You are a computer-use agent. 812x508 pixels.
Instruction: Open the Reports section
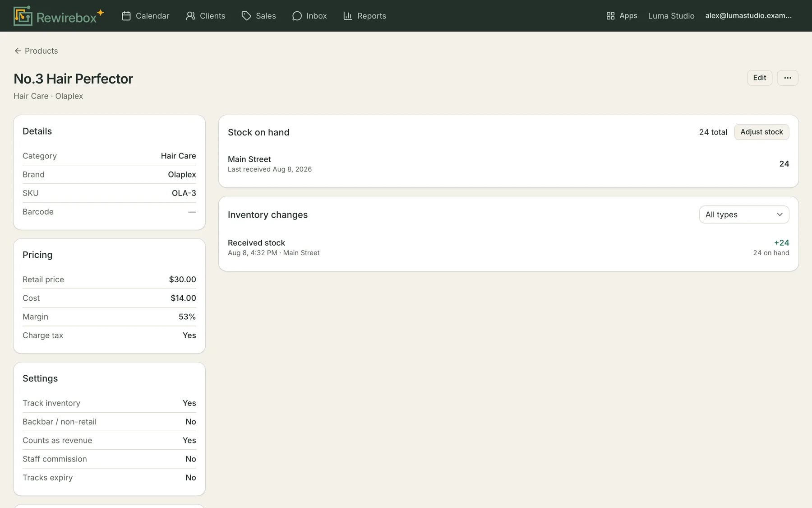(x=364, y=16)
